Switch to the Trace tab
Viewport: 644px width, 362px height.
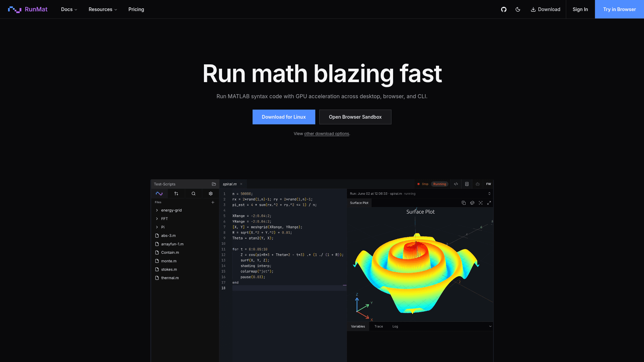(x=379, y=326)
